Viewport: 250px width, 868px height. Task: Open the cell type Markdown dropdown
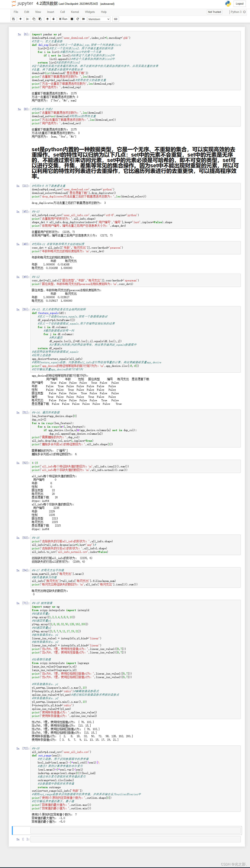(99, 19)
